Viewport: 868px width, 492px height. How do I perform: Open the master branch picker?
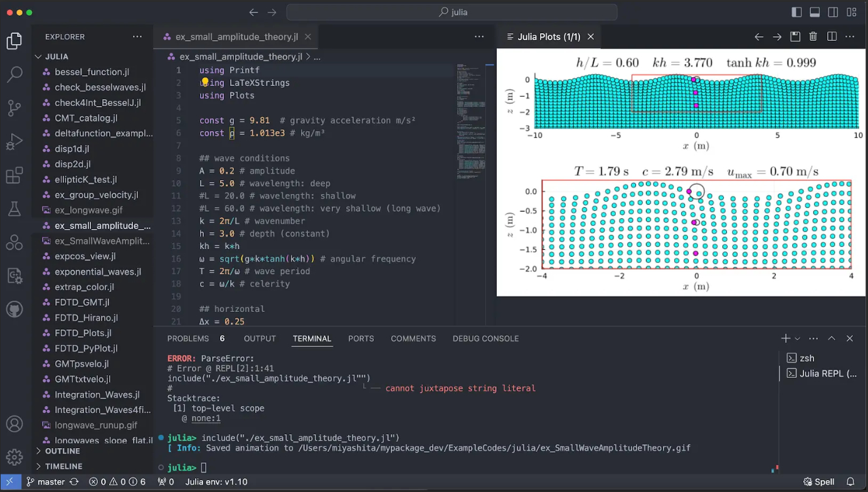pos(45,482)
